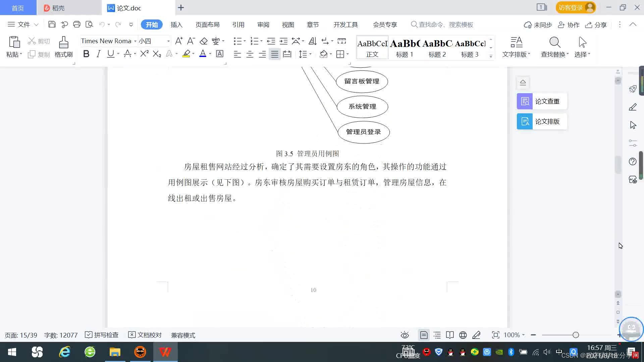Open the font name dropdown Times New Roman
644x362 pixels.
point(135,41)
